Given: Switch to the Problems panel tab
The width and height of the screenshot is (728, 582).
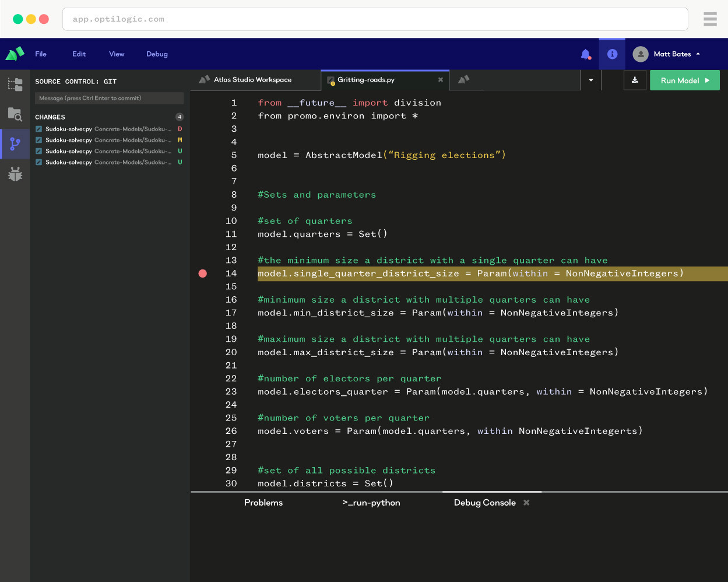Looking at the screenshot, I should tap(263, 503).
